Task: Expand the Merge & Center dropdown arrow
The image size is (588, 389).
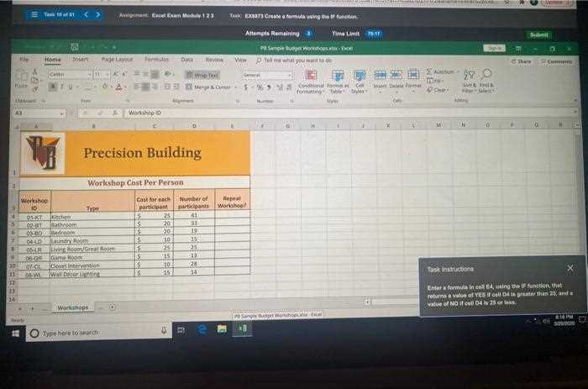Action: 236,87
